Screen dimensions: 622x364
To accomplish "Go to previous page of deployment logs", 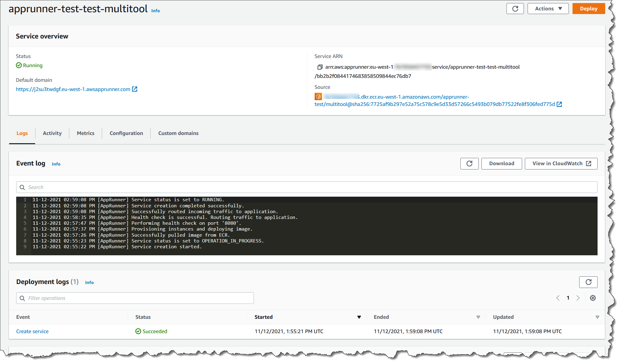I will click(558, 298).
